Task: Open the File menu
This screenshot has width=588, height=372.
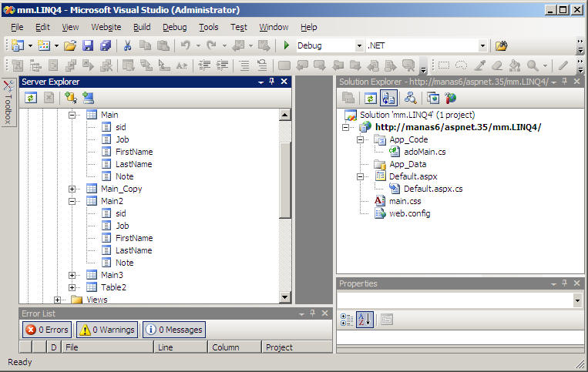Action: click(x=17, y=27)
